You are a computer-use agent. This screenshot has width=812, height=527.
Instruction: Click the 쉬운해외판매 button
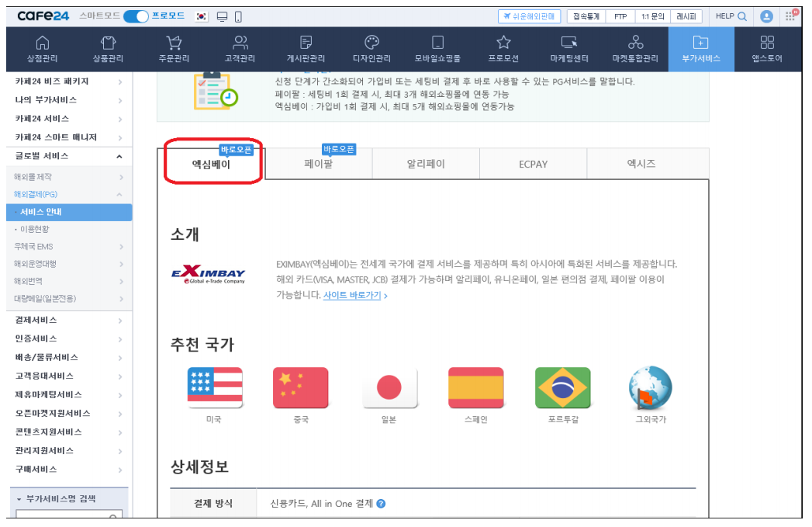pos(529,16)
